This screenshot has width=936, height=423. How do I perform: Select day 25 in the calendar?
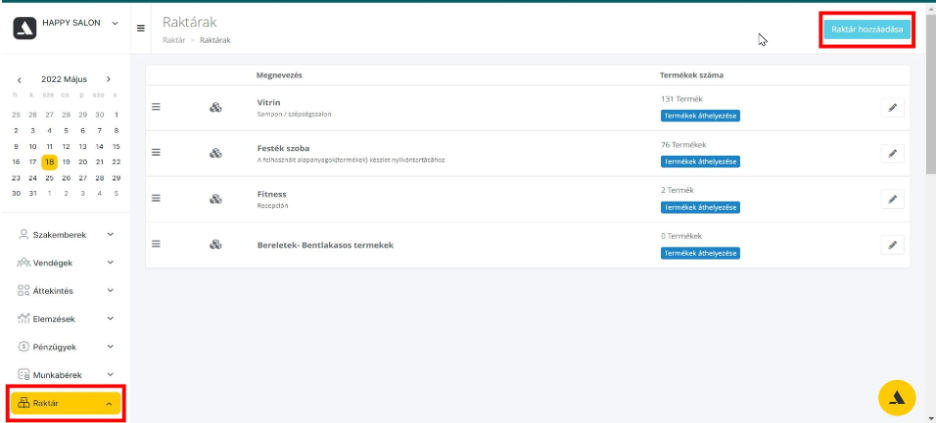coord(50,177)
